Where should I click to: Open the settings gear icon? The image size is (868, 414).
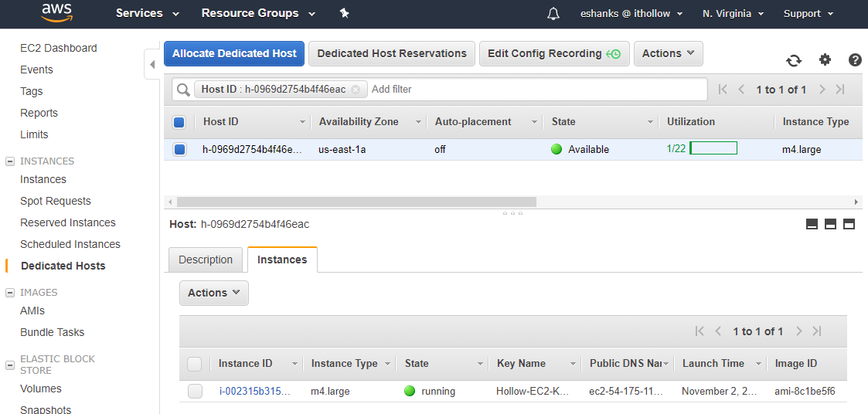pyautogui.click(x=825, y=60)
